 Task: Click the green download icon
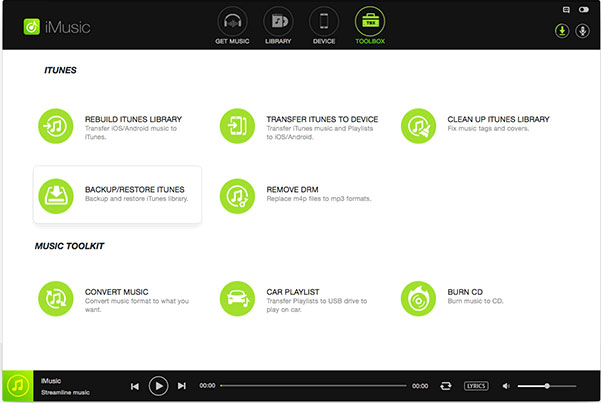(x=563, y=30)
